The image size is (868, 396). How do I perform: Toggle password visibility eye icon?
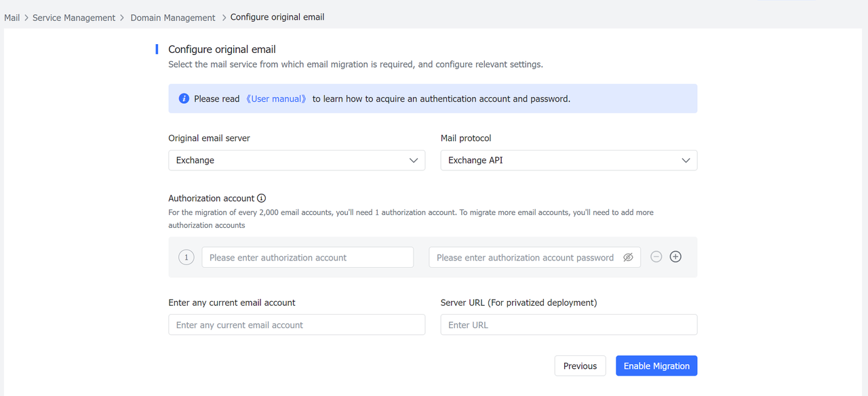point(628,258)
